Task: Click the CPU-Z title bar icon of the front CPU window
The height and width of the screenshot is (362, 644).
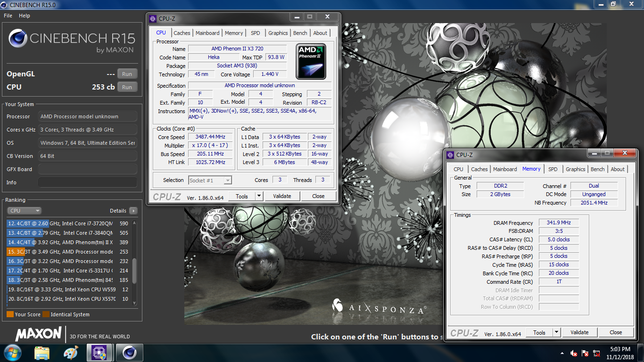Action: pos(153,19)
